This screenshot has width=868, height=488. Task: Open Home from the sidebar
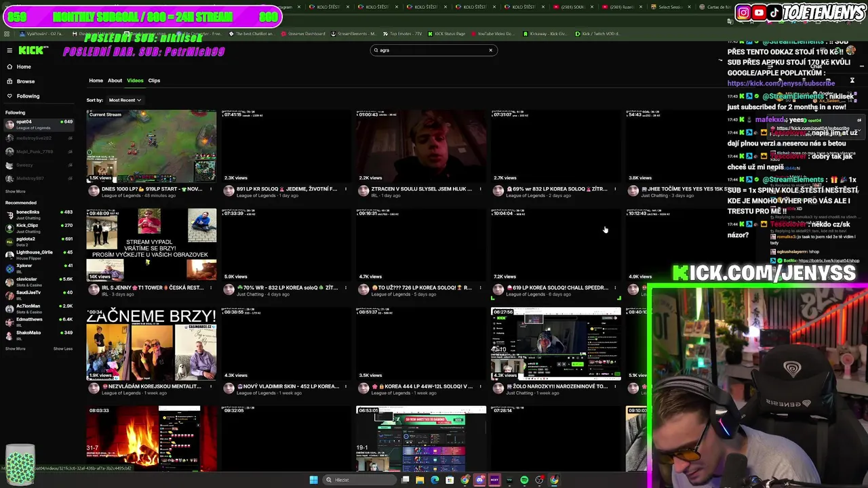point(24,66)
